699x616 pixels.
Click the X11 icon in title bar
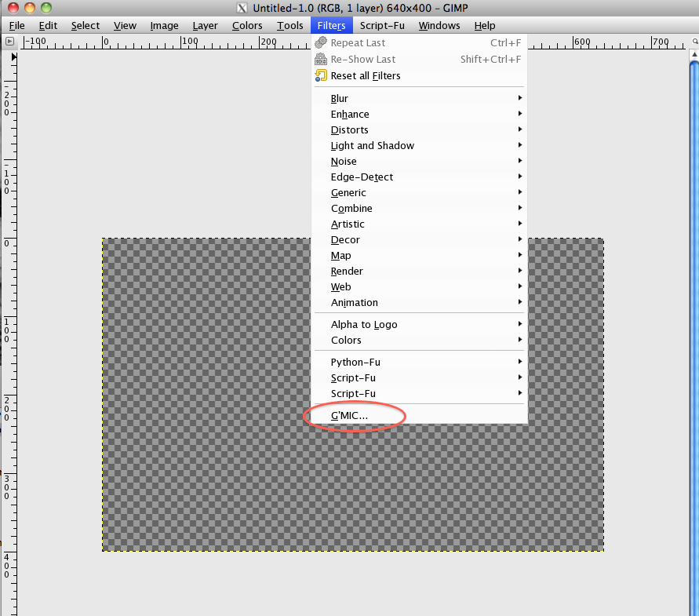(242, 8)
